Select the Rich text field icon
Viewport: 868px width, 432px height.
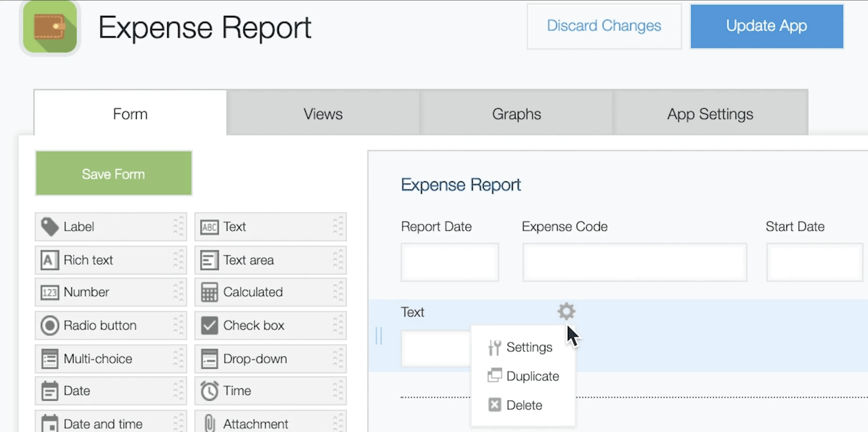50,260
